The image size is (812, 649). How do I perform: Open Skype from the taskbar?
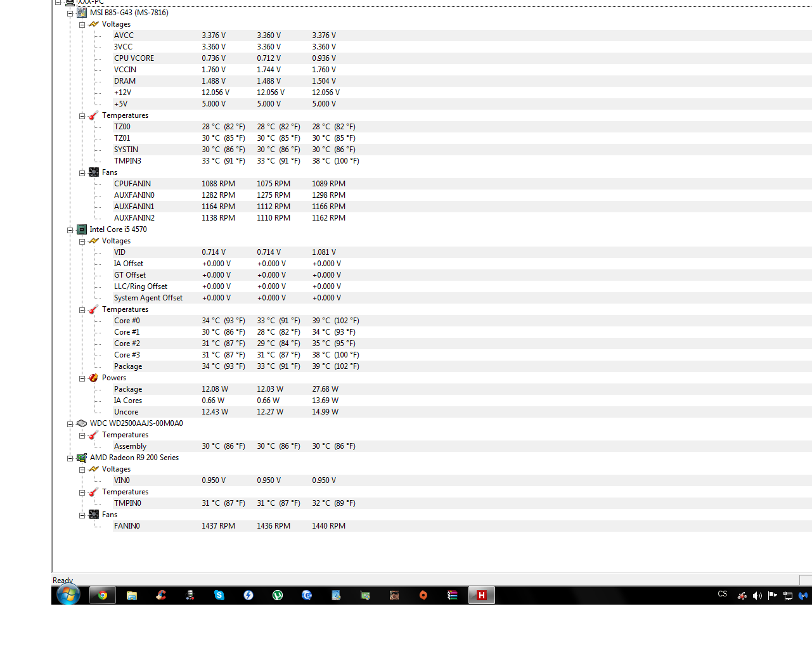pos(219,595)
